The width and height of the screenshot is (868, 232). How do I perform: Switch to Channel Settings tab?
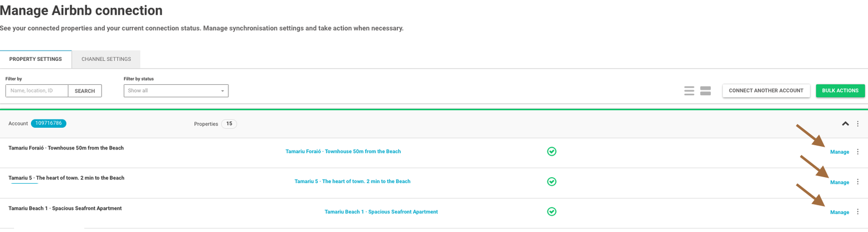pyautogui.click(x=106, y=59)
